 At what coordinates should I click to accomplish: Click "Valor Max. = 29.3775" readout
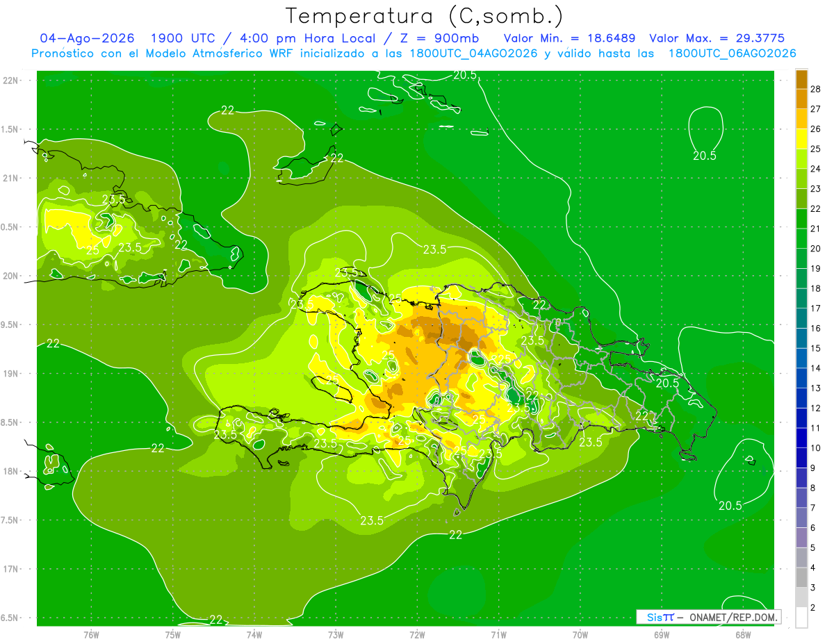tap(717, 38)
